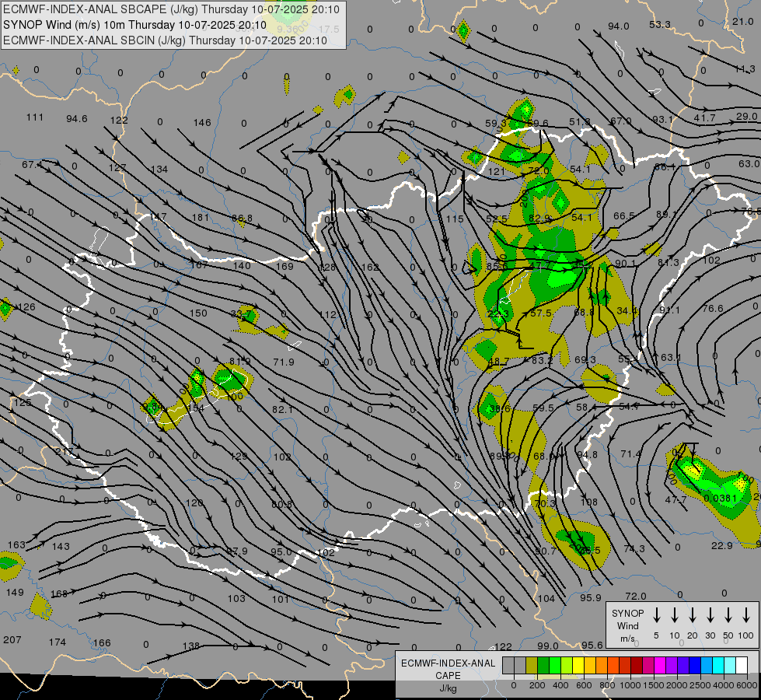Image resolution: width=761 pixels, height=700 pixels.
Task: Pick the pure yellow swatch in CAPE scale
Action: coord(578,665)
